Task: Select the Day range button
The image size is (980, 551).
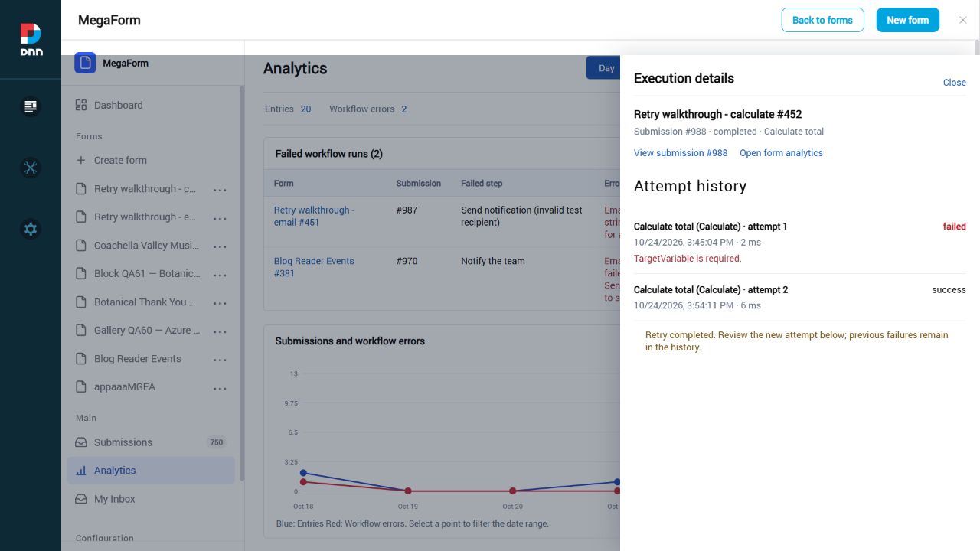Action: [x=604, y=67]
